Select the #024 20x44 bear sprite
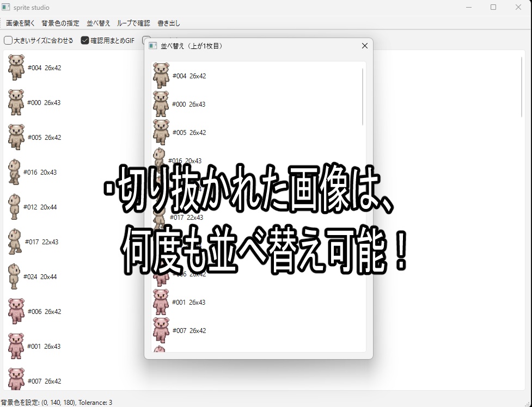Image resolution: width=532 pixels, height=407 pixels. pos(15,276)
